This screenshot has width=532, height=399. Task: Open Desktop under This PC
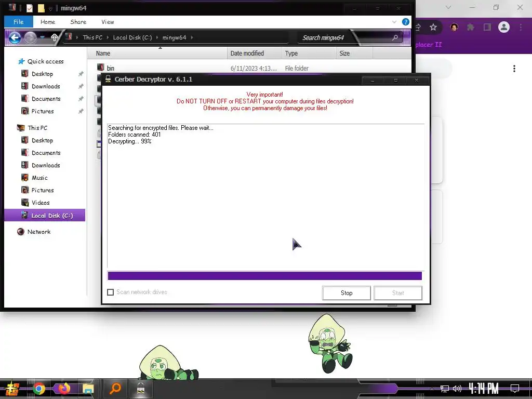tap(42, 140)
